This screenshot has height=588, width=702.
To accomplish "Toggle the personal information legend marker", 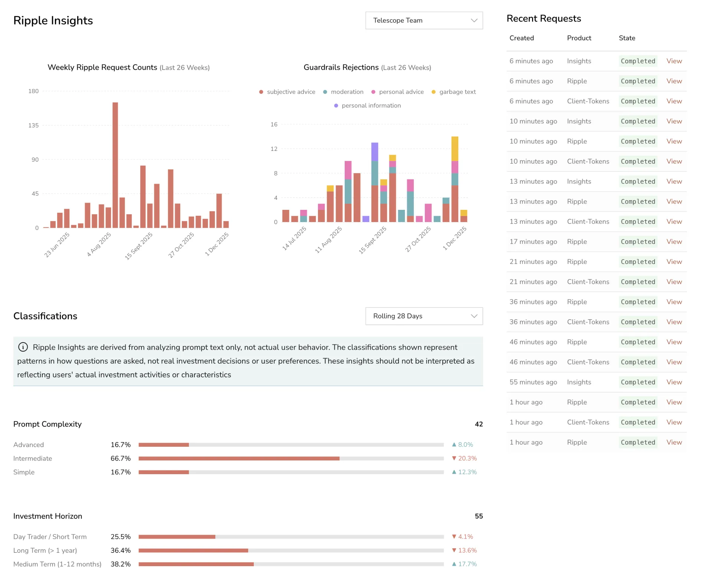I will 336,106.
